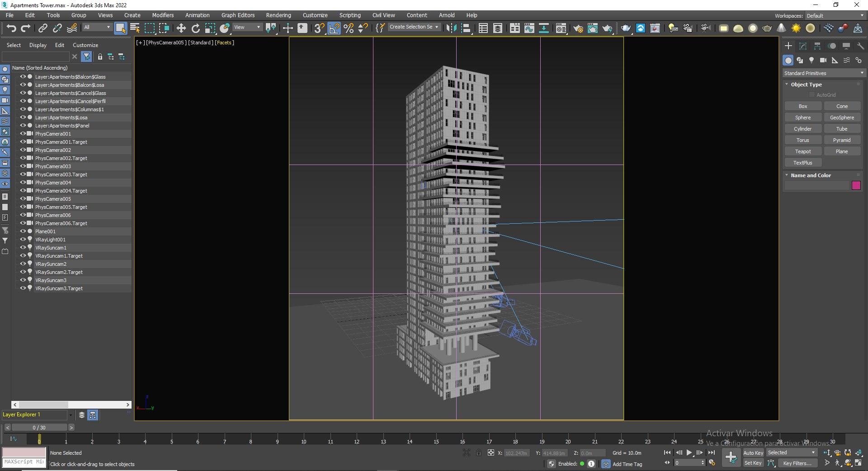The width and height of the screenshot is (868, 471).
Task: Click the Teapot primitive button
Action: point(803,151)
